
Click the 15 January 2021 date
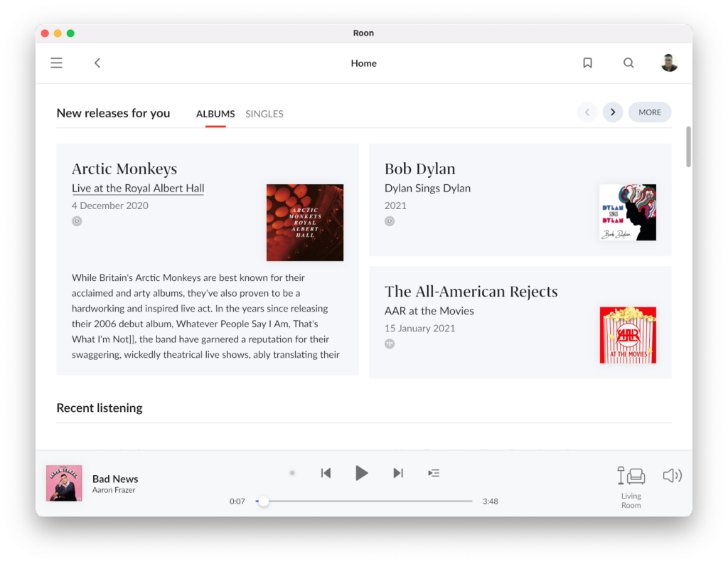pos(419,328)
